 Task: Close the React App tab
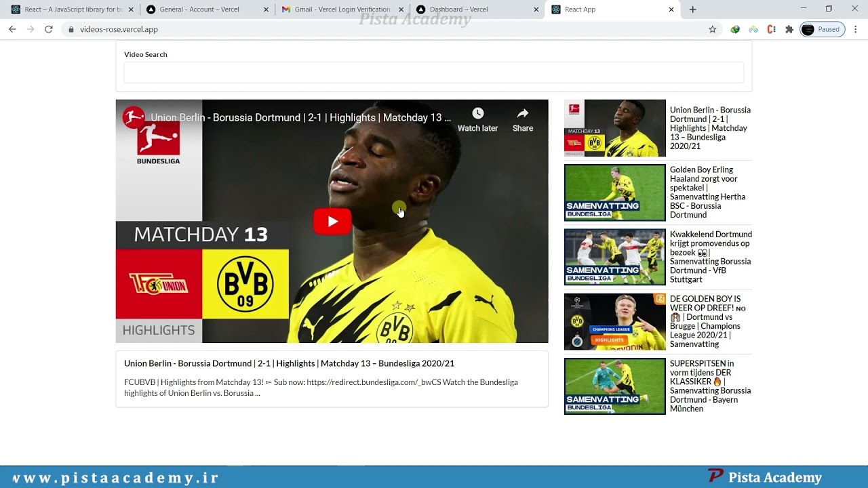(671, 9)
